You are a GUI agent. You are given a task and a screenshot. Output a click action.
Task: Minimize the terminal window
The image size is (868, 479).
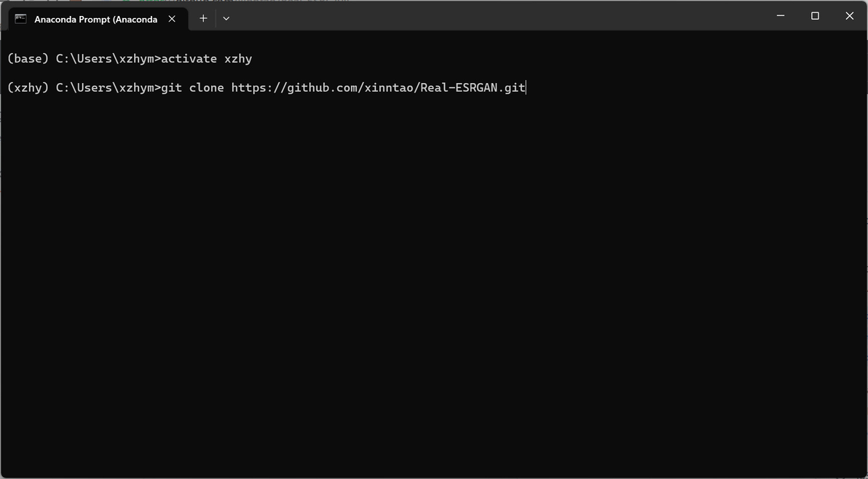coord(781,16)
